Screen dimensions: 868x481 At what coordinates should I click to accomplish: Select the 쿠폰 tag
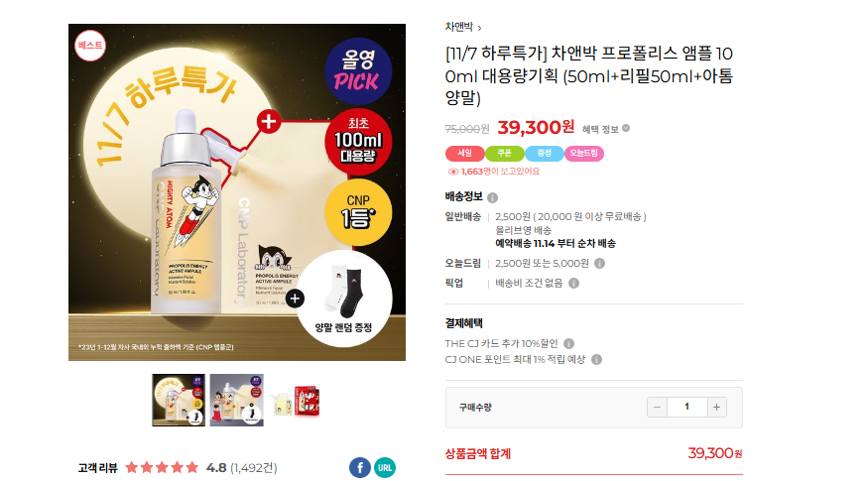(504, 154)
